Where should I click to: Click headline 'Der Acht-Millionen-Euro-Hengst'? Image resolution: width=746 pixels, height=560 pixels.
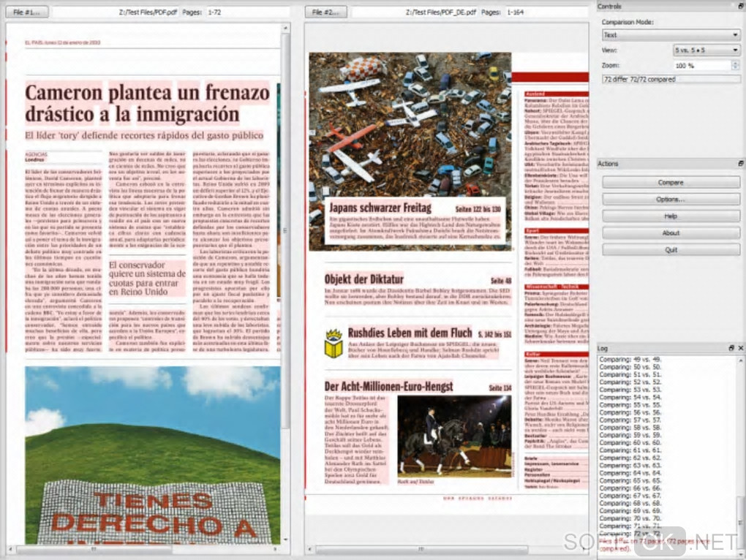388,386
